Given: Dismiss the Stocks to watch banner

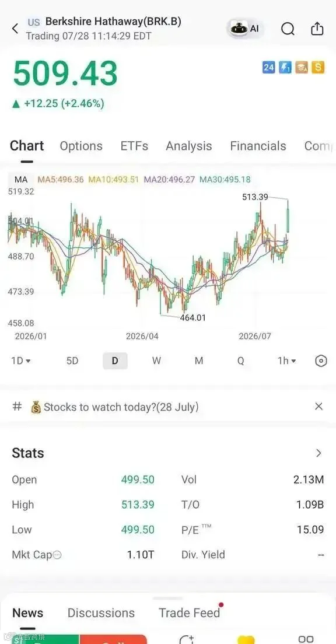Looking at the screenshot, I should tap(318, 407).
